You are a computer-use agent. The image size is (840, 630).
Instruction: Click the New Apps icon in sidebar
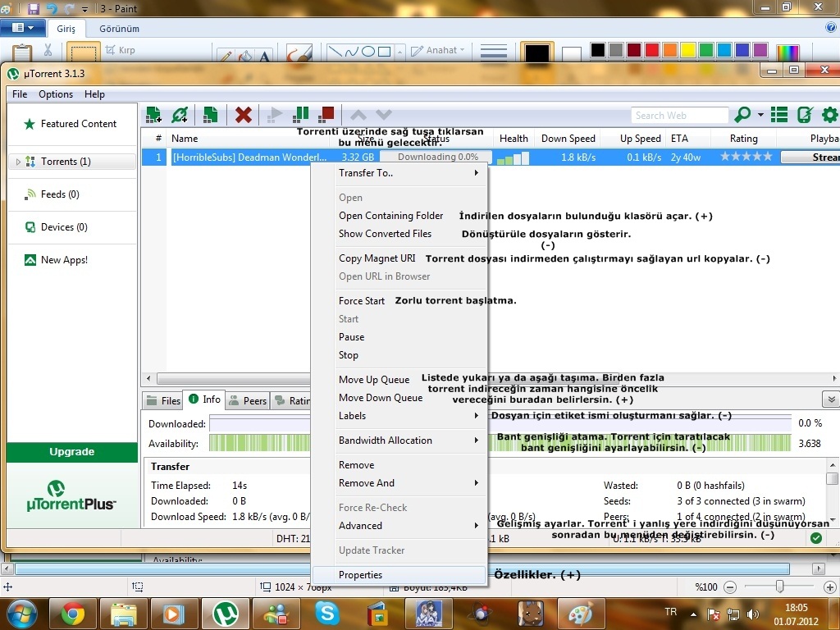30,260
